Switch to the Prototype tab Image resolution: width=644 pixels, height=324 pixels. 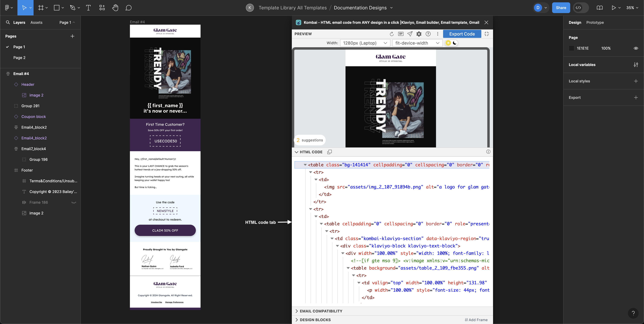coord(595,22)
